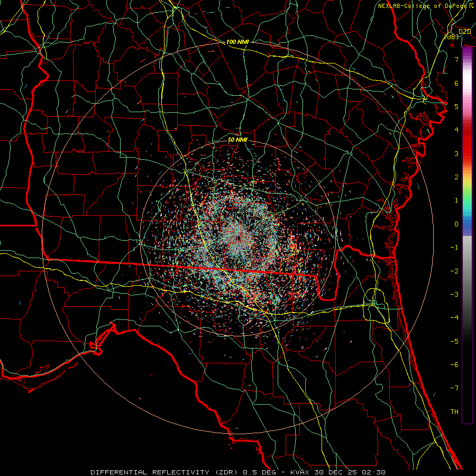Viewport: 476px width, 476px height.
Task: Click the "[dB]" unit label
Action: 451,36
